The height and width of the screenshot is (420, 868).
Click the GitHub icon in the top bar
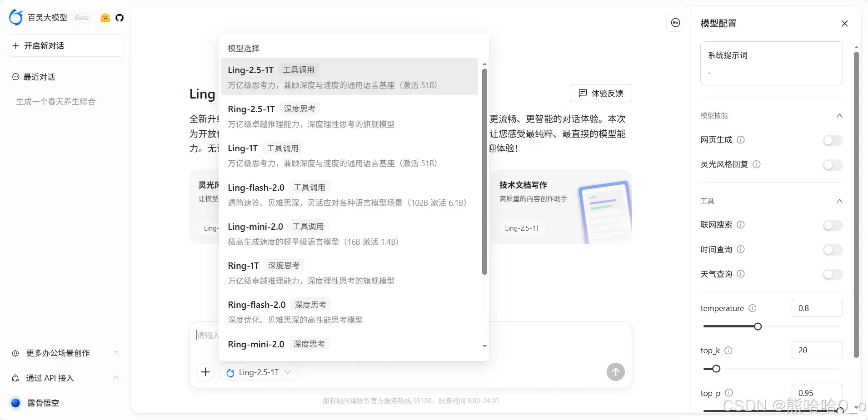click(x=120, y=18)
